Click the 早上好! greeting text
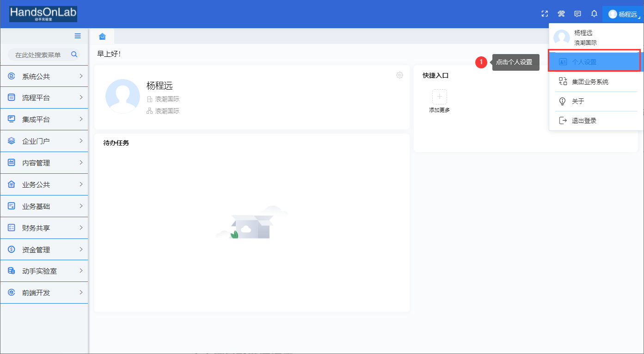This screenshot has width=644, height=354. (109, 54)
